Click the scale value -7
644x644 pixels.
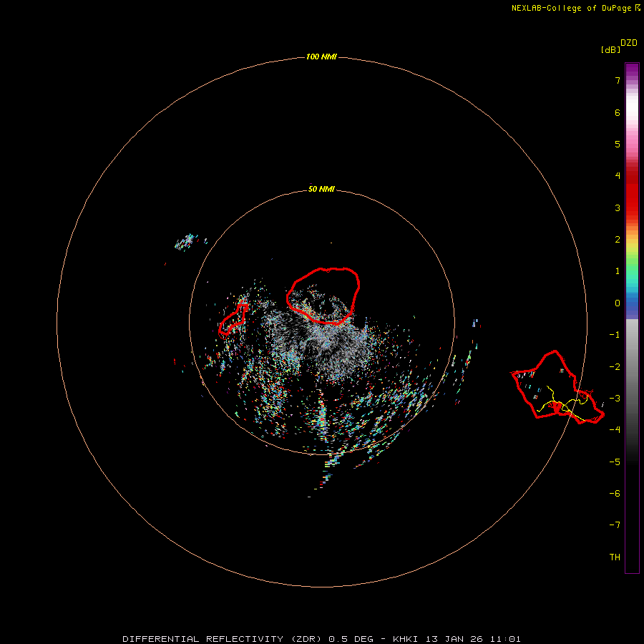click(x=615, y=525)
